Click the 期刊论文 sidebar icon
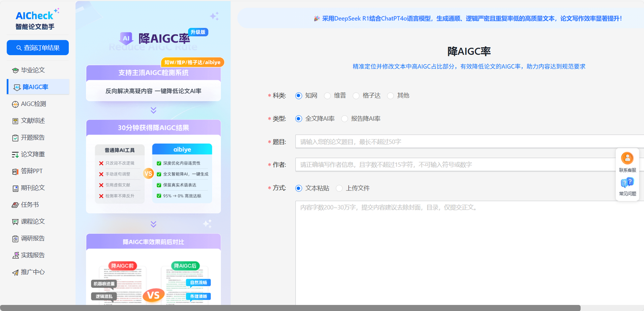This screenshot has width=644, height=311. (16, 188)
